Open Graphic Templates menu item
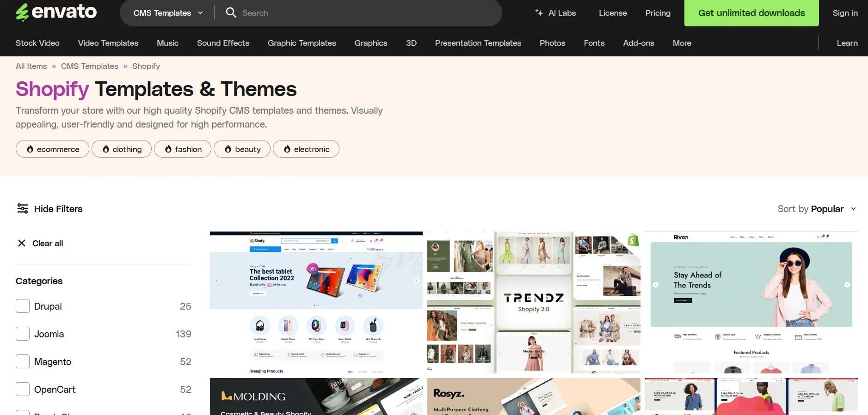Image resolution: width=868 pixels, height=415 pixels. (302, 43)
